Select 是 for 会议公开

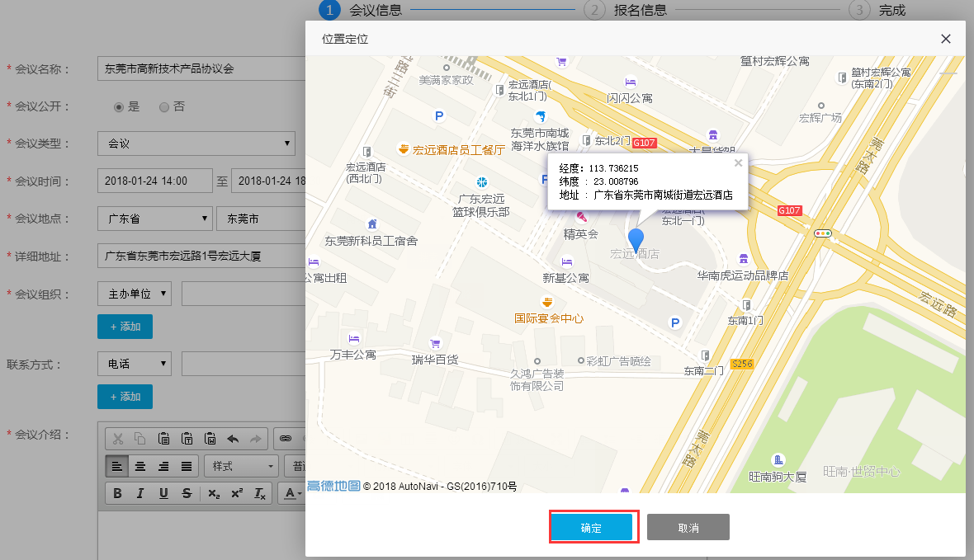click(x=119, y=106)
